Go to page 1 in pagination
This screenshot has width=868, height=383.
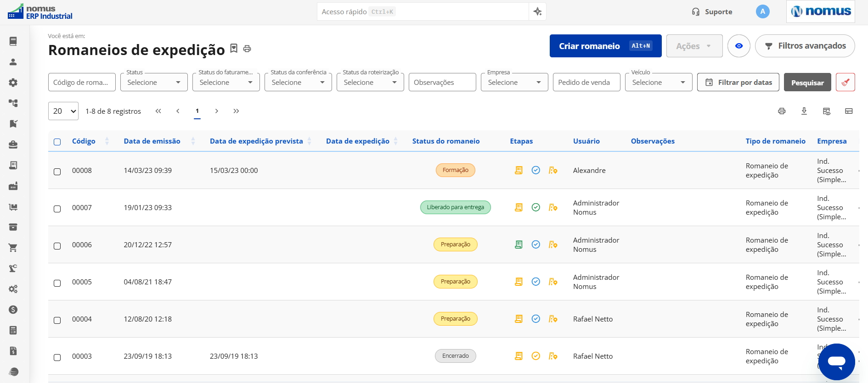pyautogui.click(x=197, y=111)
